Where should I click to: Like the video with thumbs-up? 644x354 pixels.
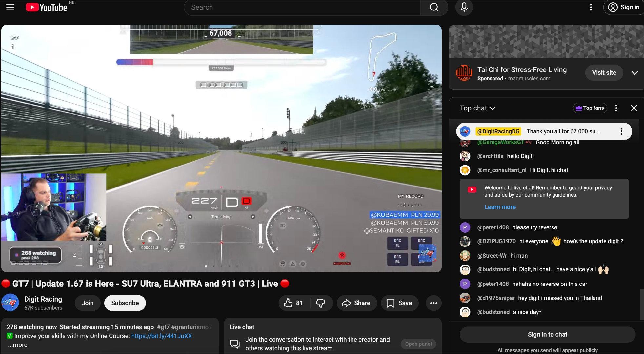point(293,303)
